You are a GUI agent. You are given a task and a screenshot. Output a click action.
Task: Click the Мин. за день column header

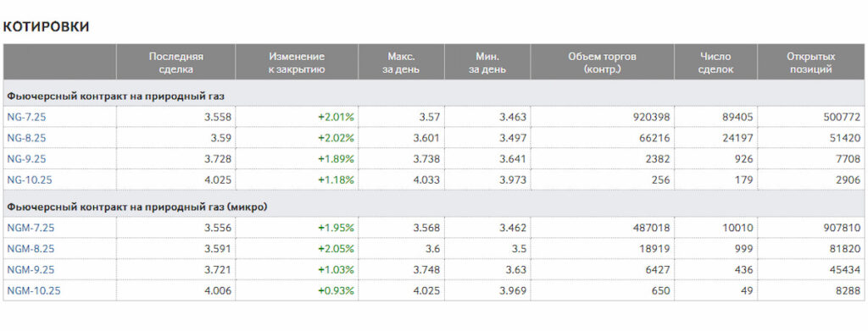[487, 63]
